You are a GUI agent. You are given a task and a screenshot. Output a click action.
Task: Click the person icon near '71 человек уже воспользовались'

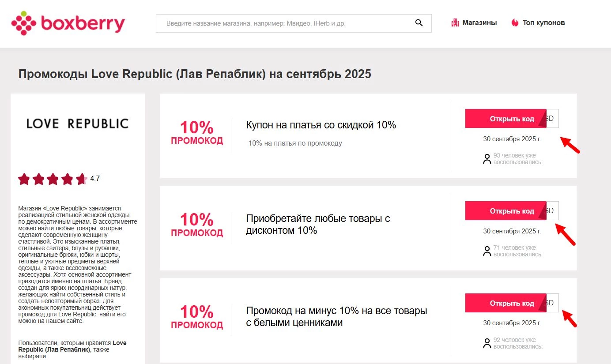[x=487, y=251]
